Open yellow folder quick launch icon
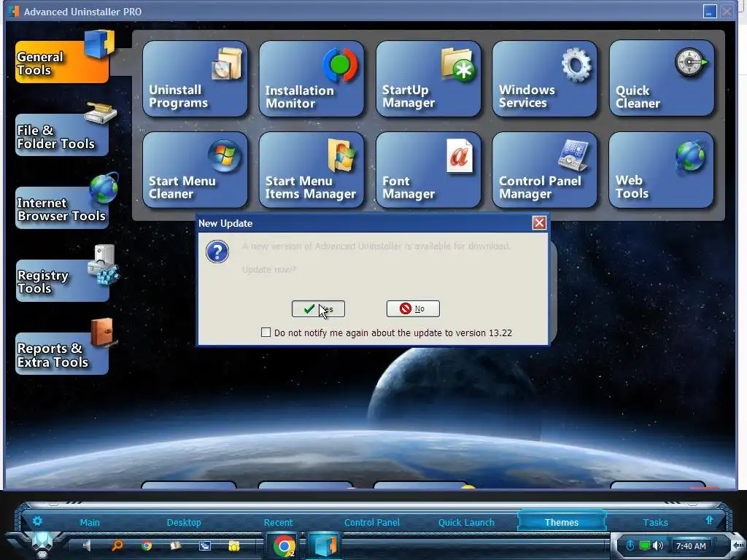 (x=234, y=545)
